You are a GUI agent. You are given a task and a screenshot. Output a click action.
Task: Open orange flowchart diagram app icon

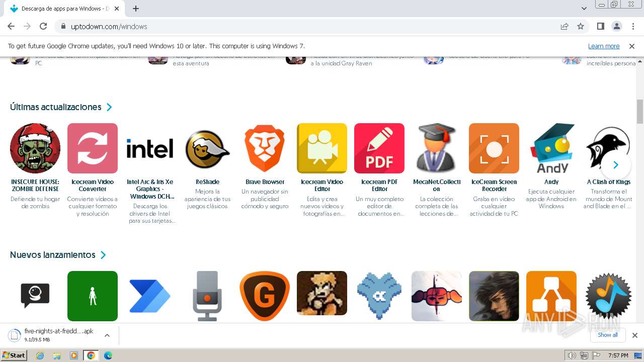[551, 296]
